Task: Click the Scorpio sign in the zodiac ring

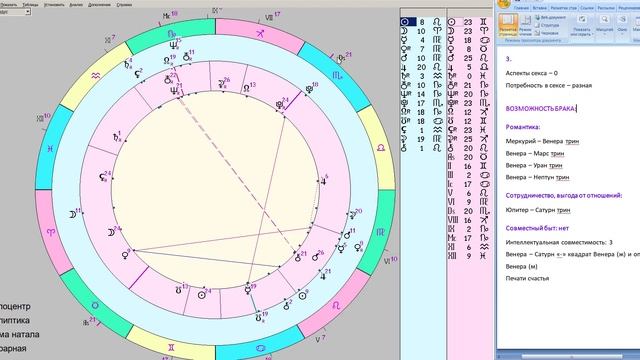Action: (337, 76)
